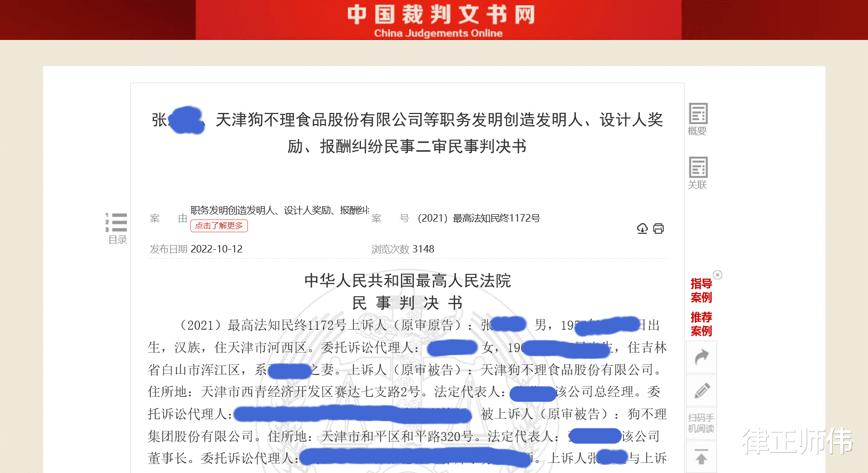The width and height of the screenshot is (868, 473).
Task: Click the 概要 summary icon
Action: [x=697, y=119]
